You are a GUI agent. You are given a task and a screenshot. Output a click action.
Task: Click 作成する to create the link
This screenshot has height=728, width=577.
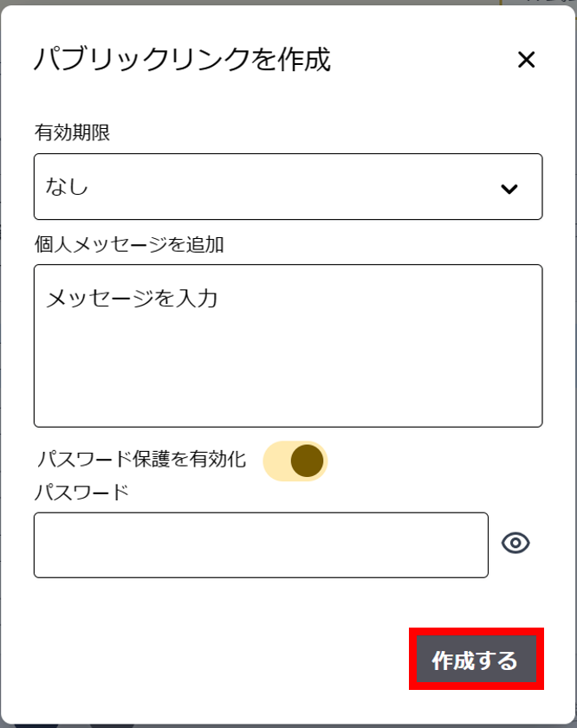[476, 660]
